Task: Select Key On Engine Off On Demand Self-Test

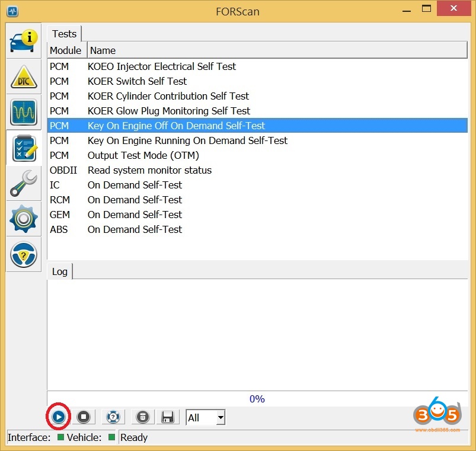Action: coord(257,126)
